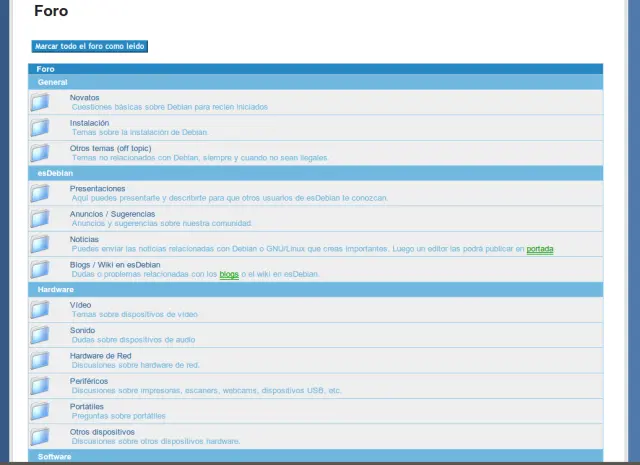Open the General category header
This screenshot has height=465, width=640.
[x=52, y=81]
